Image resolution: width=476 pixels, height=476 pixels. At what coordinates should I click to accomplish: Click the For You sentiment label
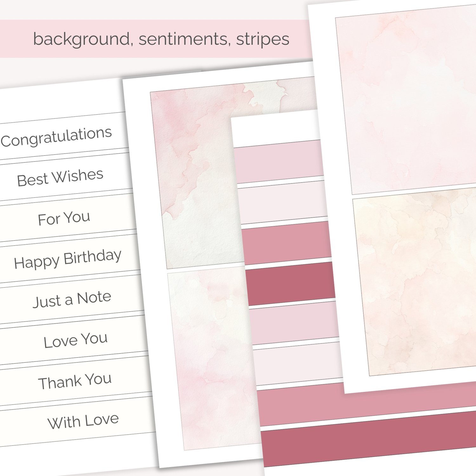coord(64,218)
